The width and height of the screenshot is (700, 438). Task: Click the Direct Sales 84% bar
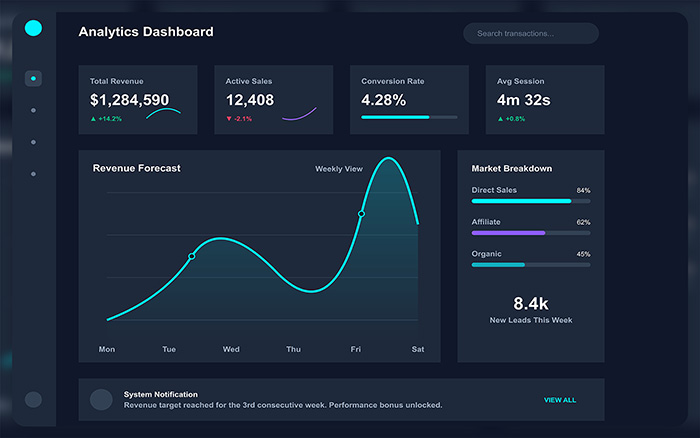click(531, 201)
